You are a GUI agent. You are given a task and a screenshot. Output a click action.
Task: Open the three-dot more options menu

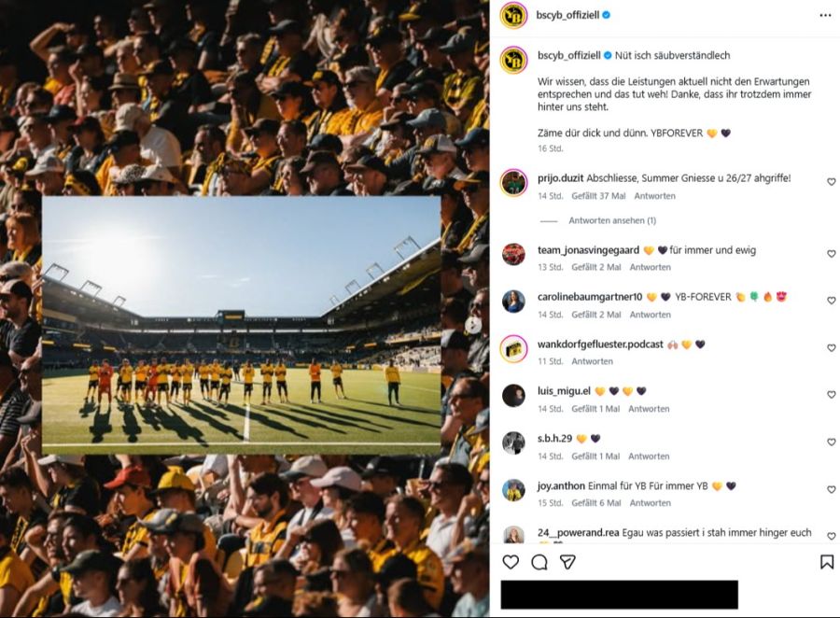[825, 16]
